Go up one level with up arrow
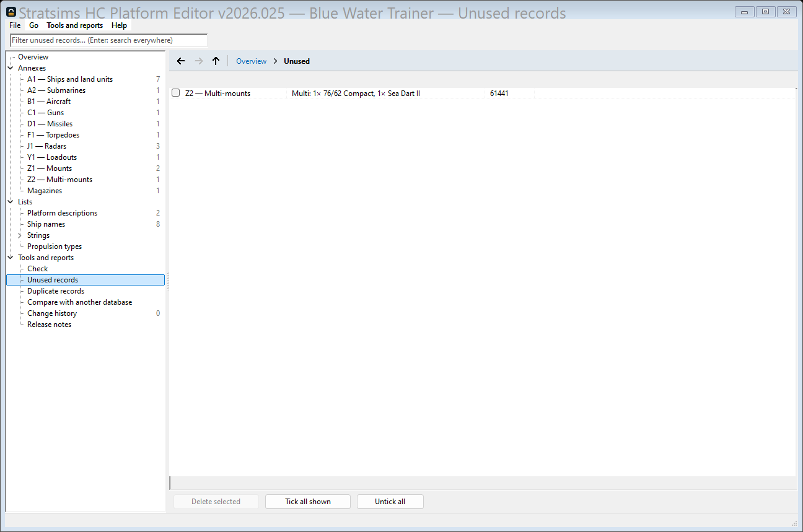Image resolution: width=803 pixels, height=532 pixels. 216,61
